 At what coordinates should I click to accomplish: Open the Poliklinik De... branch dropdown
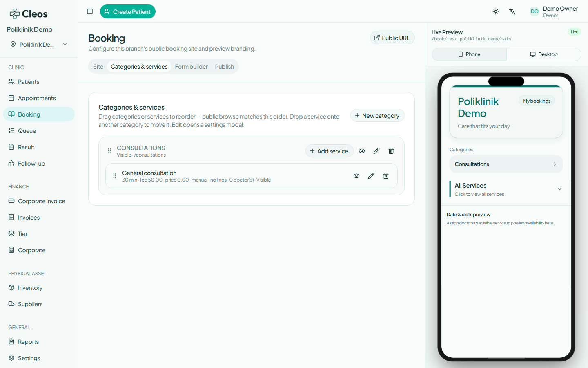39,44
